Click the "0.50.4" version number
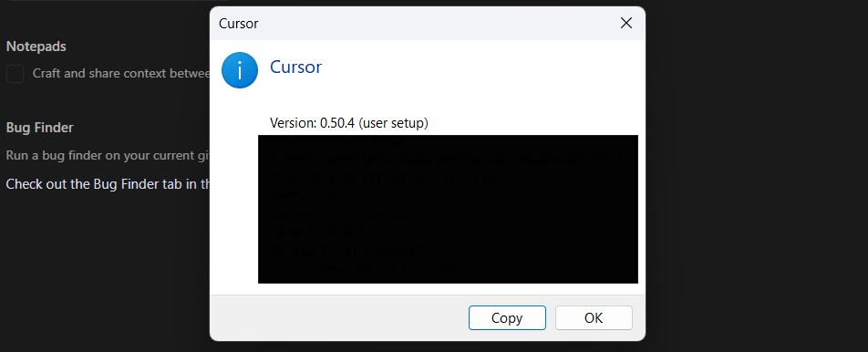868x352 pixels. tap(336, 123)
